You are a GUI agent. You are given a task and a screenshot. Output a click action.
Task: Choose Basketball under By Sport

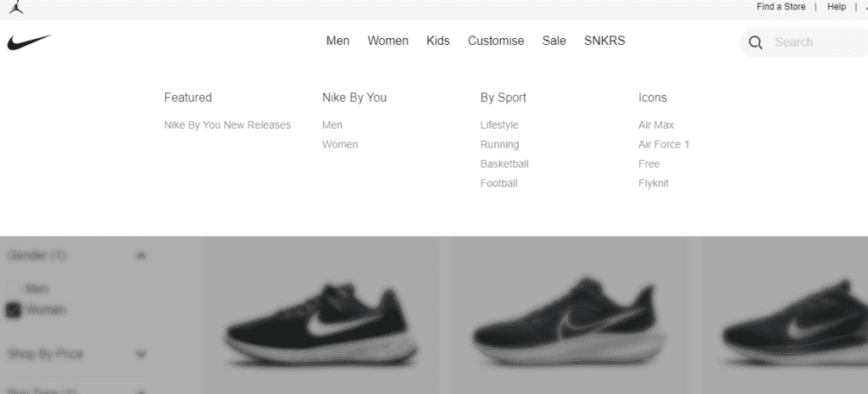[504, 164]
